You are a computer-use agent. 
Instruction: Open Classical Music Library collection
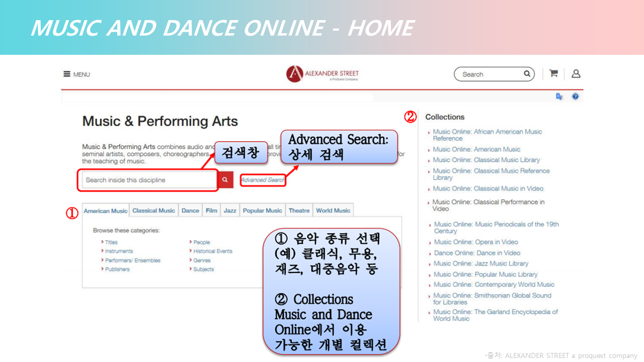click(486, 160)
